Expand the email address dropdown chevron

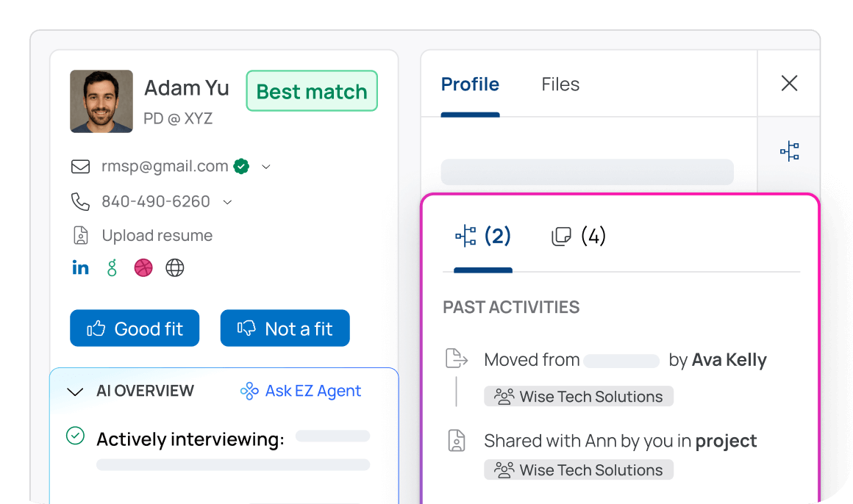tap(266, 167)
